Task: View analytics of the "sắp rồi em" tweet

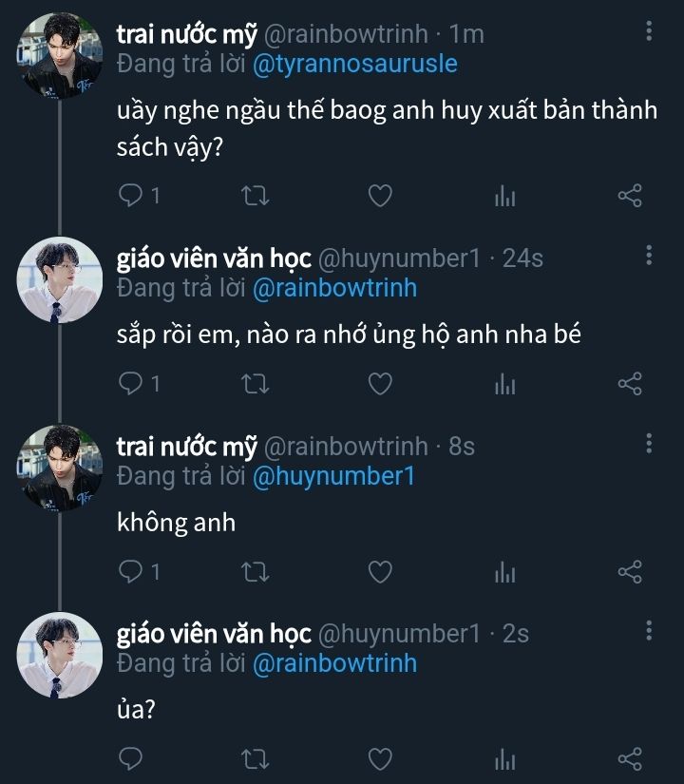Action: [504, 383]
